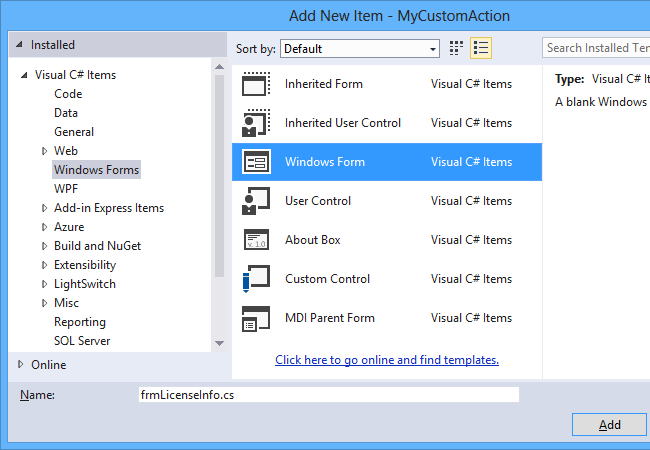This screenshot has height=450, width=650.
Task: Click the category tree scroll down arrow
Action: pyautogui.click(x=220, y=343)
